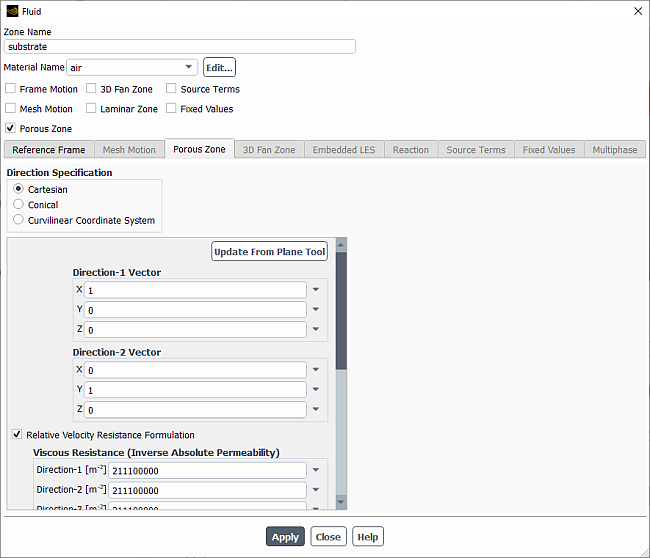Switch to the Reference Frame tab
The image size is (650, 558).
coord(49,150)
